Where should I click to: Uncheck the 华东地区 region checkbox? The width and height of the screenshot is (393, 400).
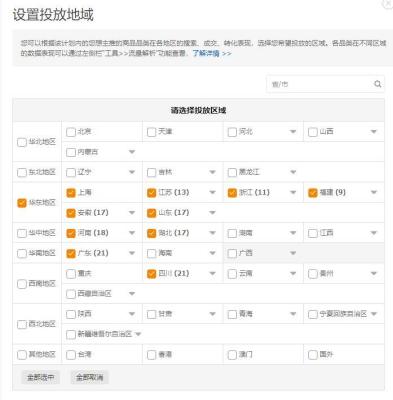tap(22, 203)
